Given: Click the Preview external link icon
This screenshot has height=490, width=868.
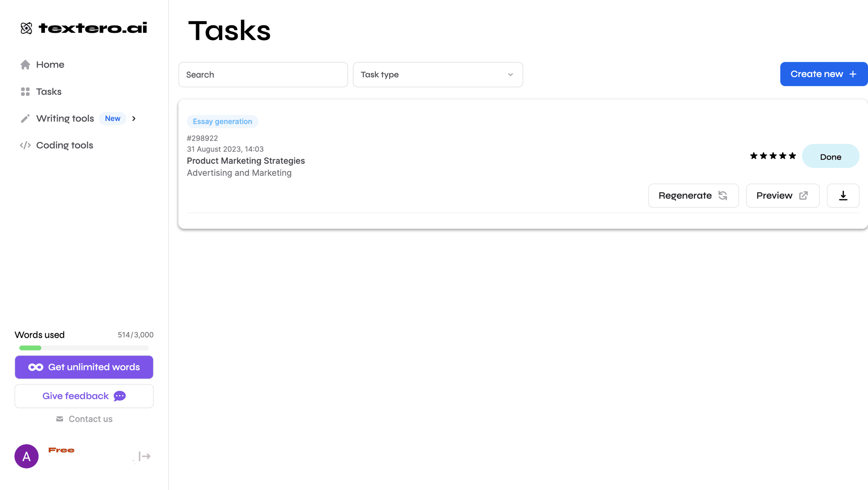Looking at the screenshot, I should point(804,195).
